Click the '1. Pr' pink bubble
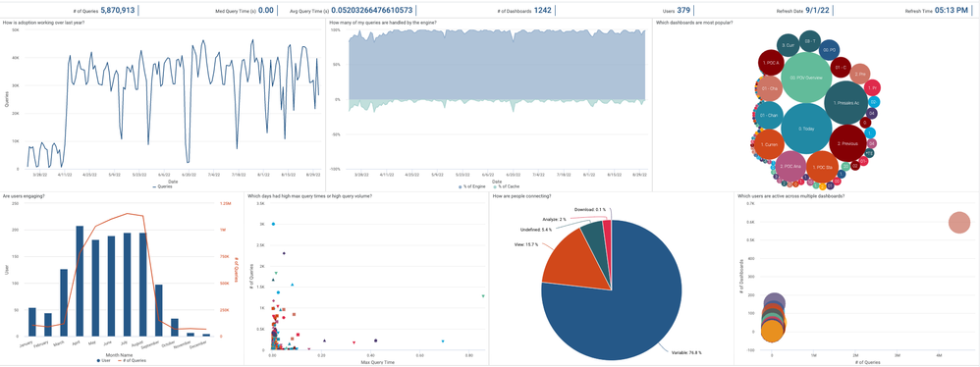 (x=873, y=88)
